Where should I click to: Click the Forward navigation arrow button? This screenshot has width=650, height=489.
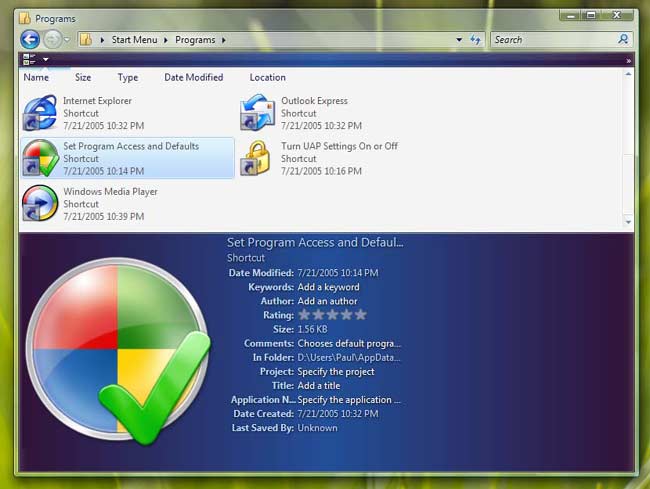pos(52,39)
